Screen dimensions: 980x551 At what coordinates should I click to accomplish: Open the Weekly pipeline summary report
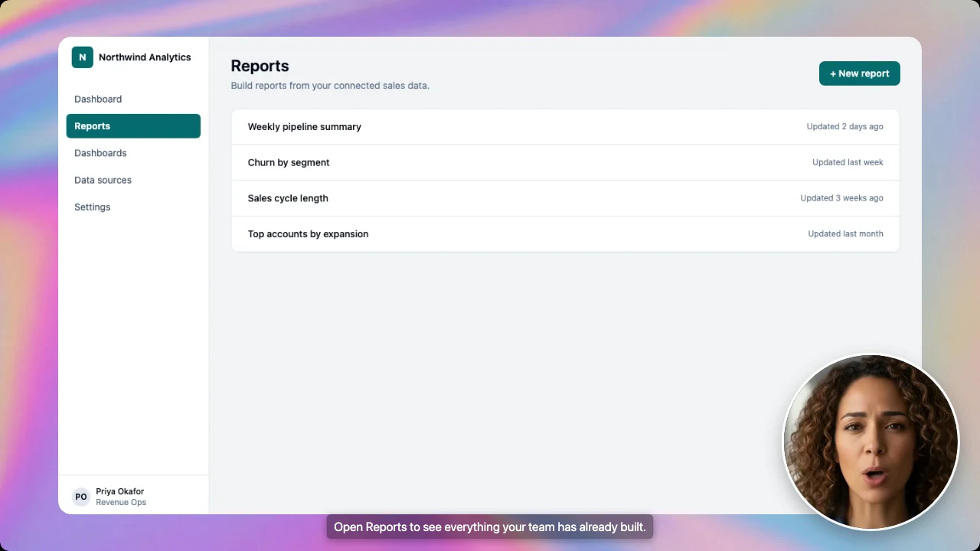(565, 127)
